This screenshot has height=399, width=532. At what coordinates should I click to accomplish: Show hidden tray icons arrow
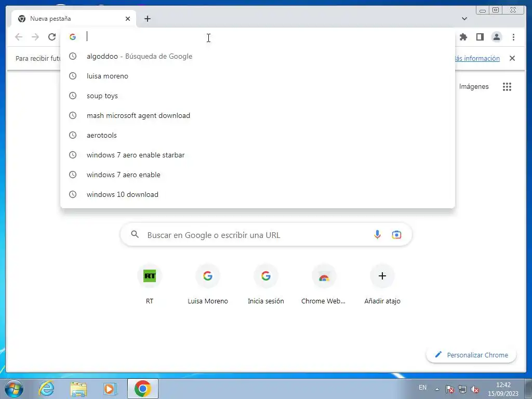click(x=437, y=389)
